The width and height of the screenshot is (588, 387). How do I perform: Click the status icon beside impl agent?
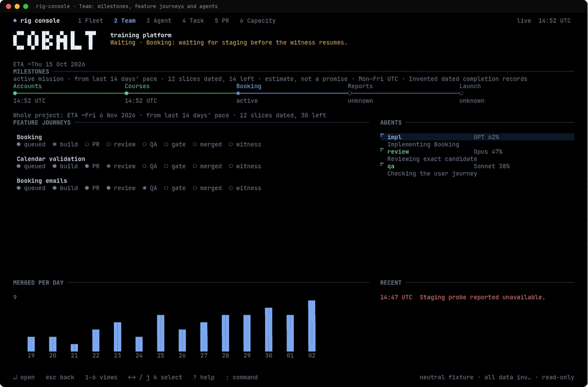[x=382, y=136]
